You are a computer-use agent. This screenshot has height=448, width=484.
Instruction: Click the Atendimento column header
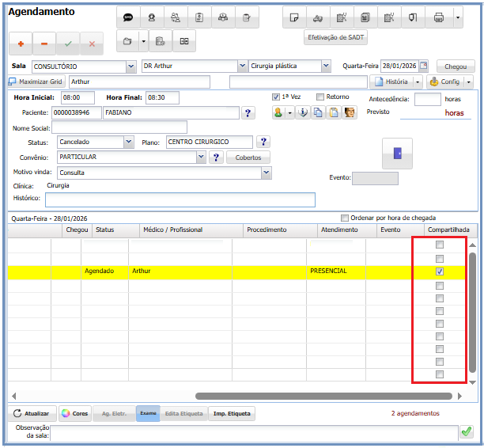click(x=339, y=230)
